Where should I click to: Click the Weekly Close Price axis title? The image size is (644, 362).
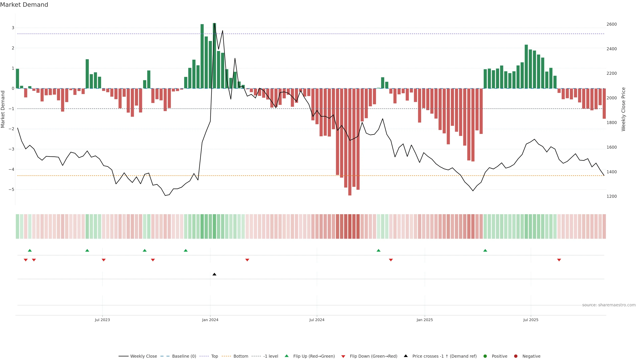pos(623,109)
